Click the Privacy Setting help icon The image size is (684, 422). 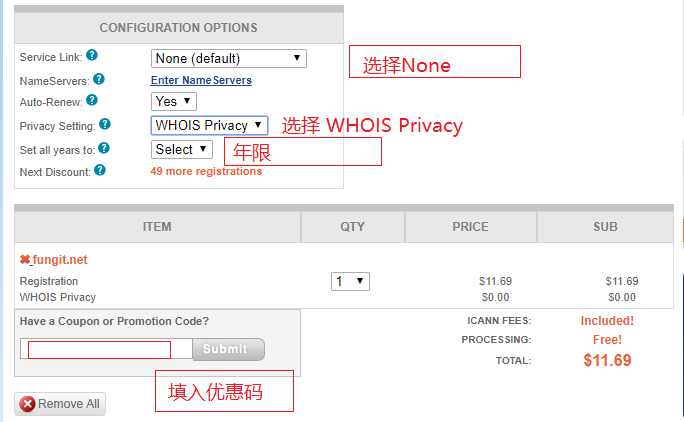(x=105, y=125)
